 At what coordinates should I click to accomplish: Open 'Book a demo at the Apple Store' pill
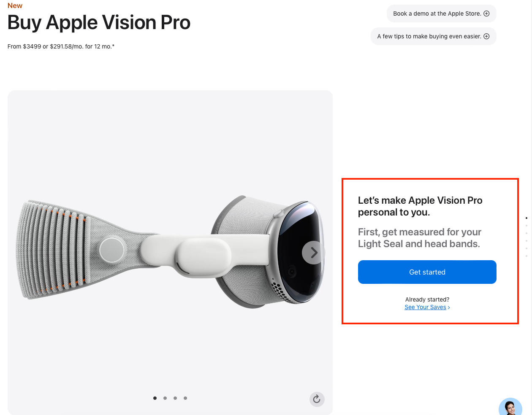tap(441, 13)
